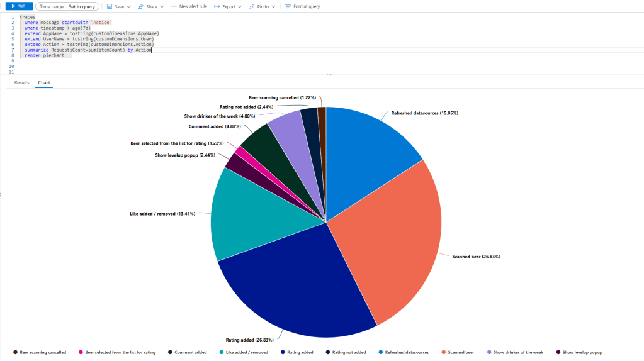
Task: Click the render piechart line in the query editor
Action: (x=48, y=55)
